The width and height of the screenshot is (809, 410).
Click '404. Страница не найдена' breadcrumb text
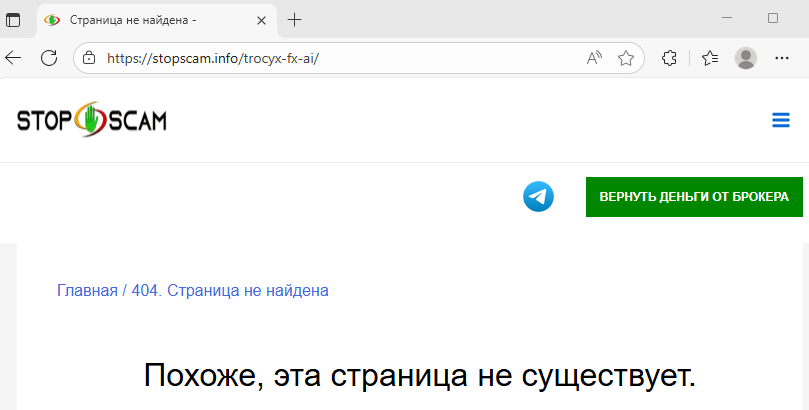point(230,290)
